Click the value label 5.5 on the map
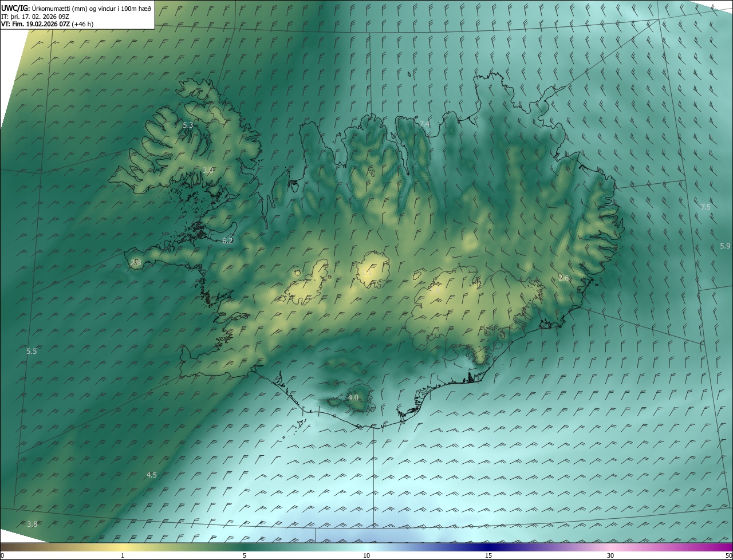This screenshot has height=560, width=733. pyautogui.click(x=31, y=351)
